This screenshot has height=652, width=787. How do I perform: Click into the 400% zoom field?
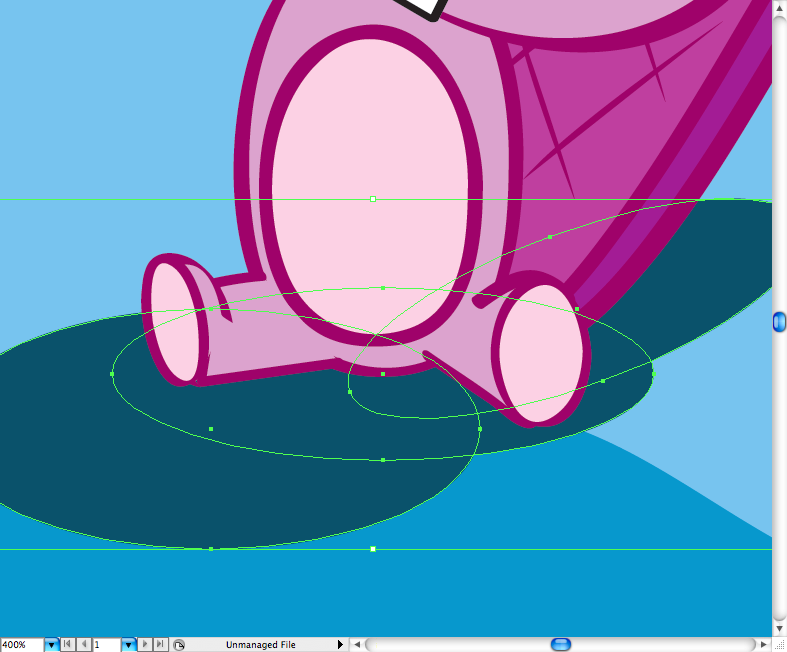pyautogui.click(x=21, y=645)
